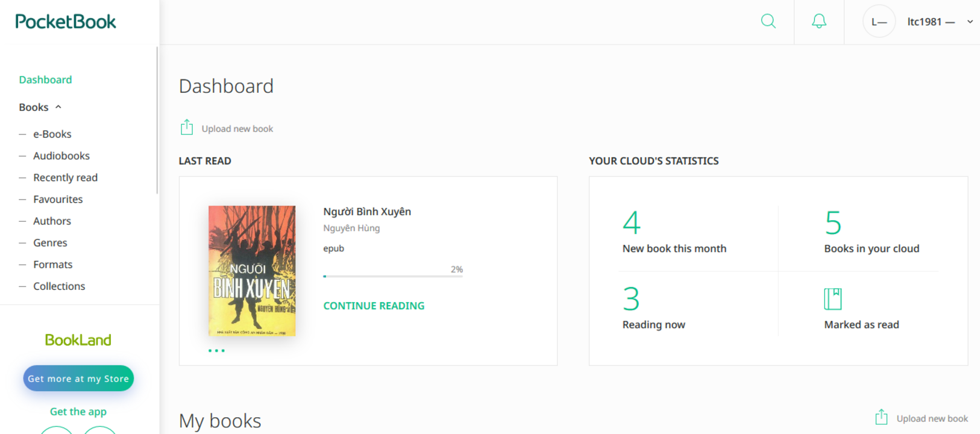980x434 pixels.
Task: Click the Marked as read book icon
Action: click(833, 299)
